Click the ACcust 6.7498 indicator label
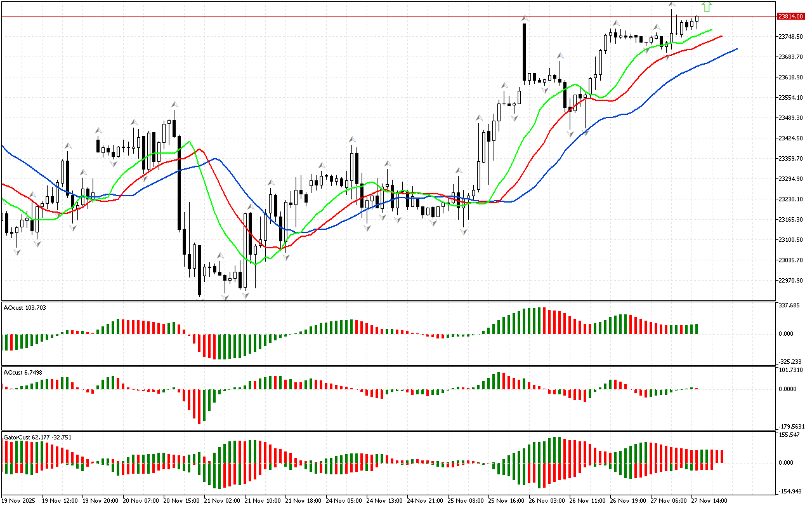The height and width of the screenshot is (508, 812). click(x=23, y=372)
